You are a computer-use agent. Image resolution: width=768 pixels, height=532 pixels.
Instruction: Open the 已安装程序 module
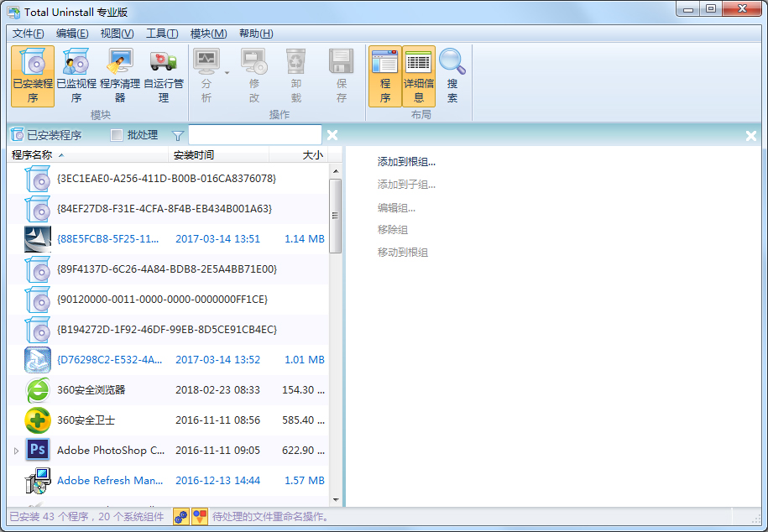point(33,76)
